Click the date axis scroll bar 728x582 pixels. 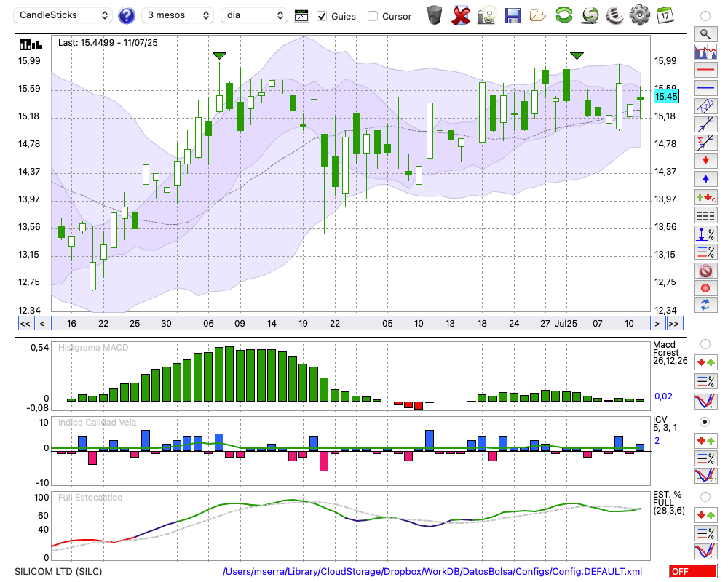(x=351, y=324)
